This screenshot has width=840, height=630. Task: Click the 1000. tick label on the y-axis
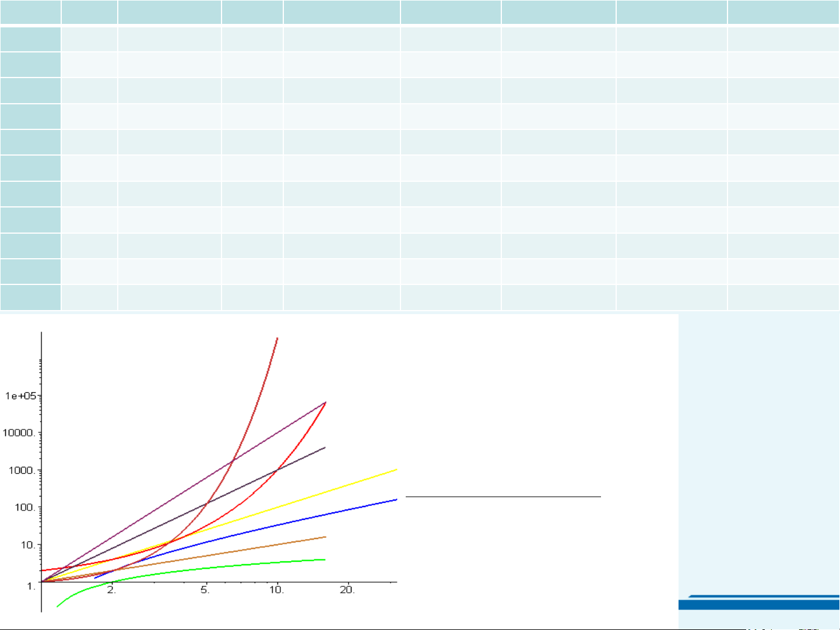(x=22, y=470)
